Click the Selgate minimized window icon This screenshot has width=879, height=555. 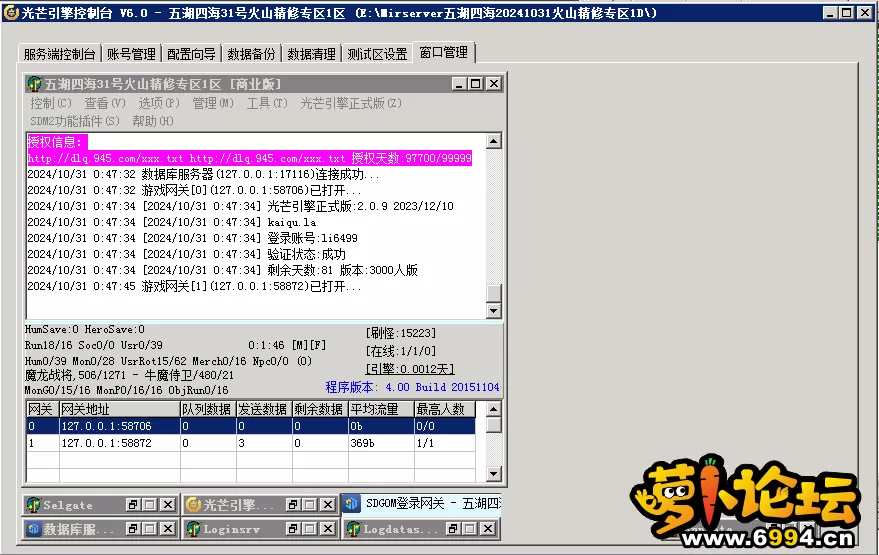click(x=34, y=505)
